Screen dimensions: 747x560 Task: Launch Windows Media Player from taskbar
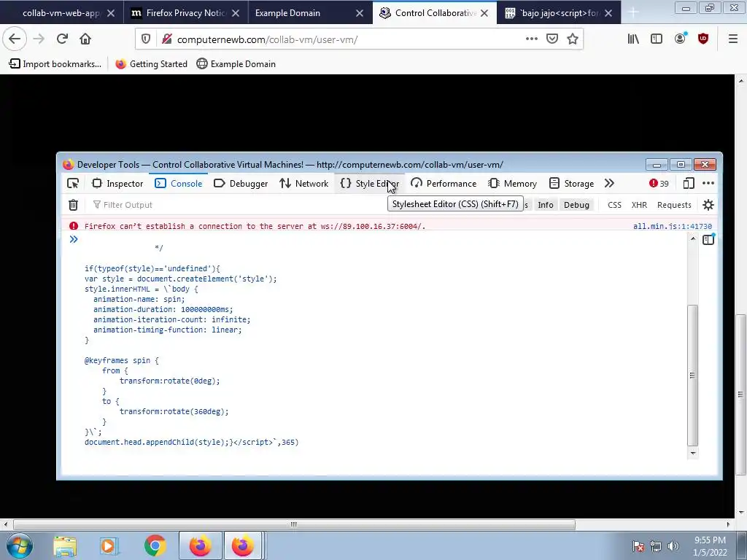(109, 546)
